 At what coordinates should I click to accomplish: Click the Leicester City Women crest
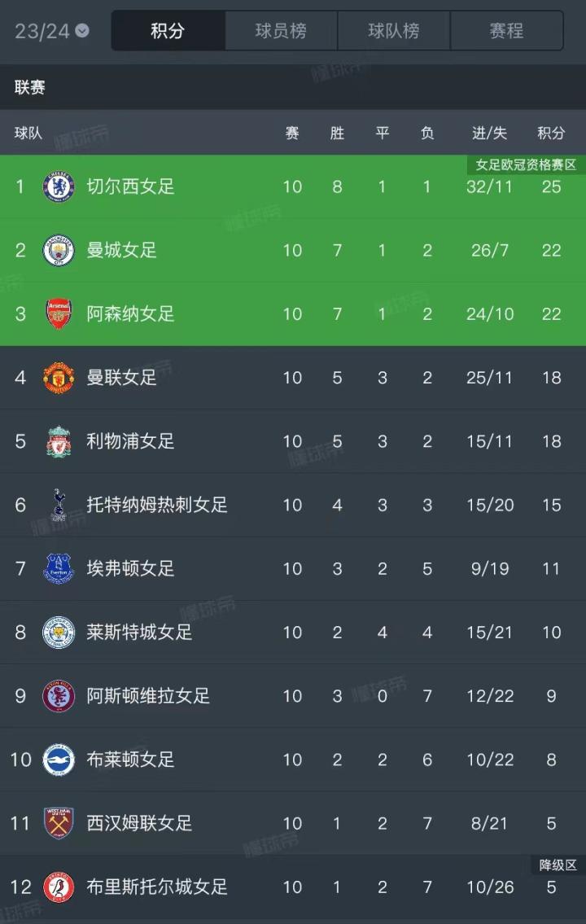pyautogui.click(x=59, y=632)
